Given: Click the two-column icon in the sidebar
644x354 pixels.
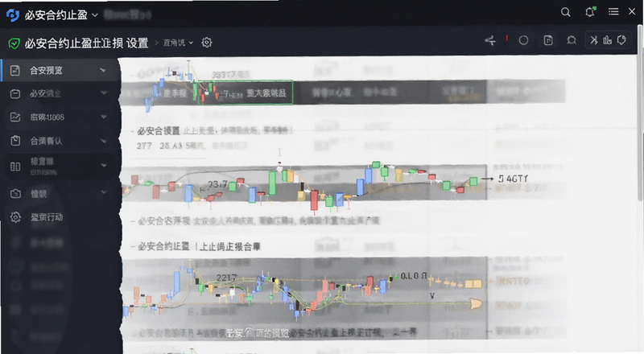Looking at the screenshot, I should coord(15,167).
